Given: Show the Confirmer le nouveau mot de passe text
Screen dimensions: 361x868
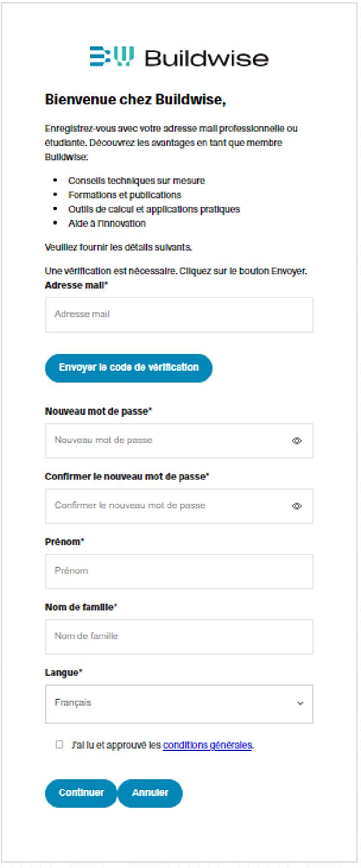Looking at the screenshot, I should click(x=297, y=506).
